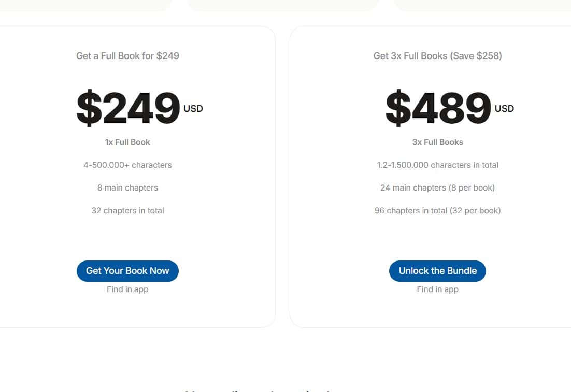
Task: Click the large $249 price text
Action: 127,108
